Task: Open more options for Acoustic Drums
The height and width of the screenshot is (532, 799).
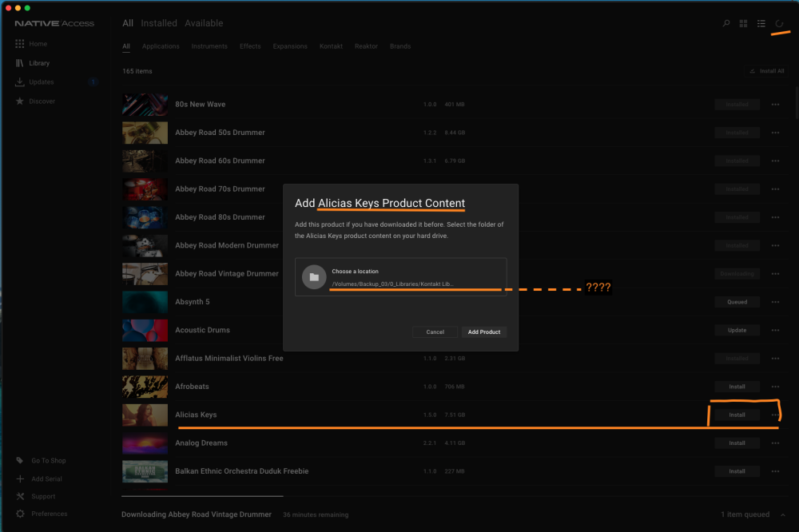Action: [x=775, y=330]
